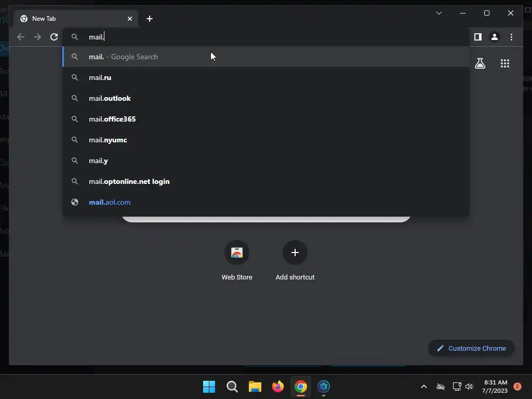Click the Customize Chrome button
532x399 pixels.
471,349
